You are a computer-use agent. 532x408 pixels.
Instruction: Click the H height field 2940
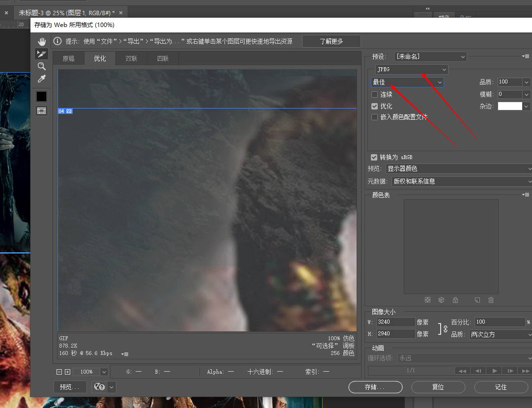click(395, 334)
